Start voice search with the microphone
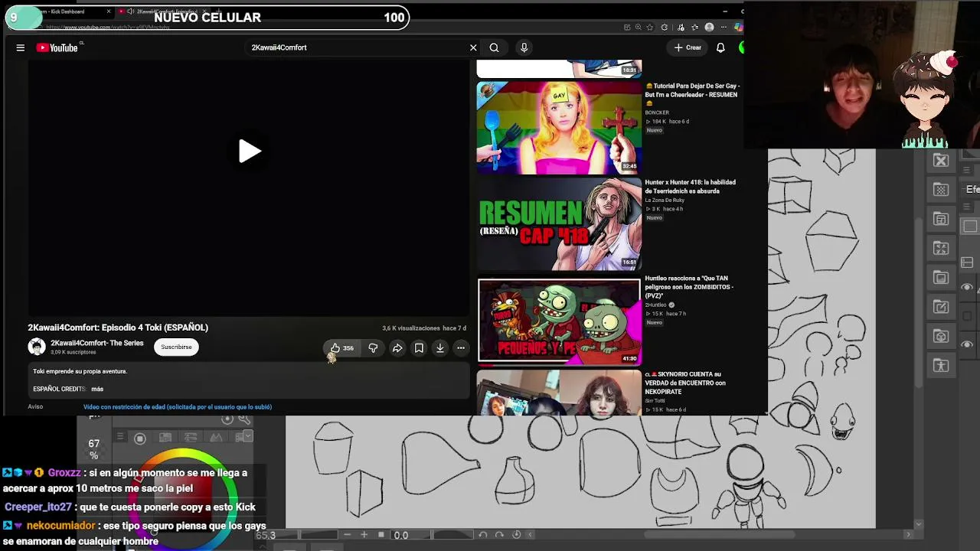The height and width of the screenshot is (551, 980). (524, 47)
